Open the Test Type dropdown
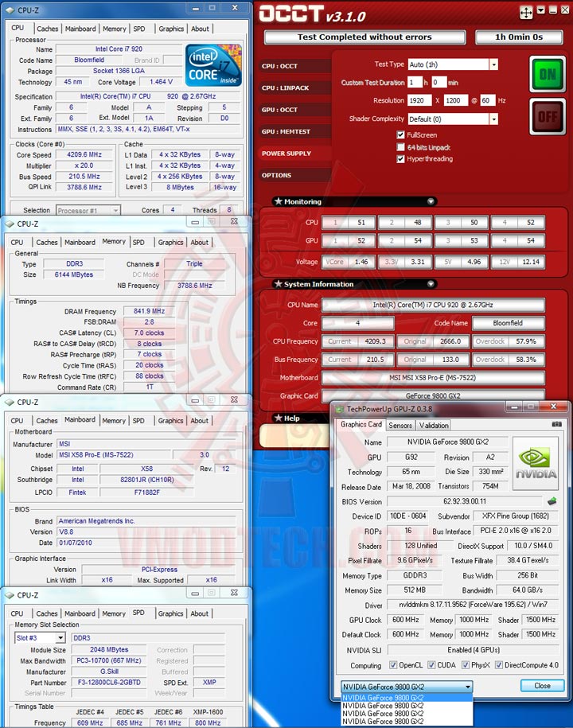The width and height of the screenshot is (573, 728). 493,64
